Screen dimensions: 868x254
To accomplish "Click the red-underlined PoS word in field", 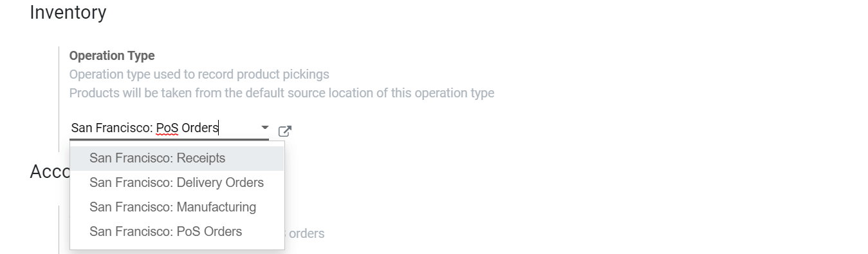I will point(167,128).
